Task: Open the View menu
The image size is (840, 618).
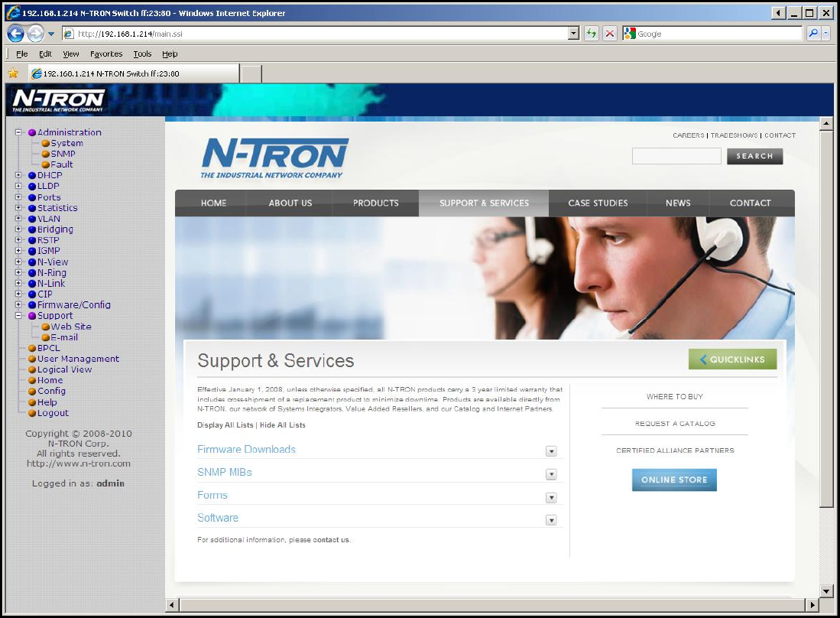Action: point(71,54)
